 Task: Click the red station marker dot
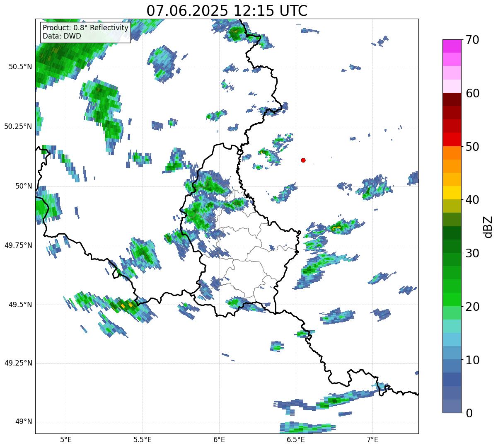tap(303, 160)
